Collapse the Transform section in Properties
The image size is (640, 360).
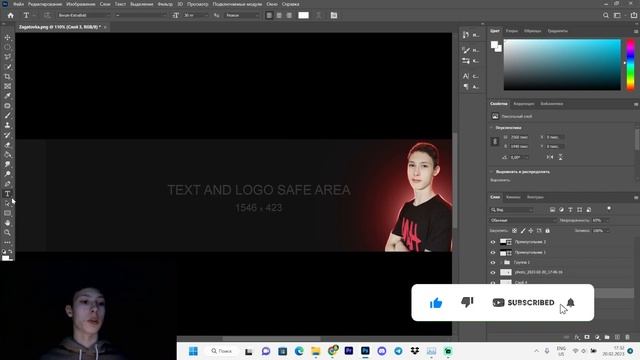coord(491,128)
